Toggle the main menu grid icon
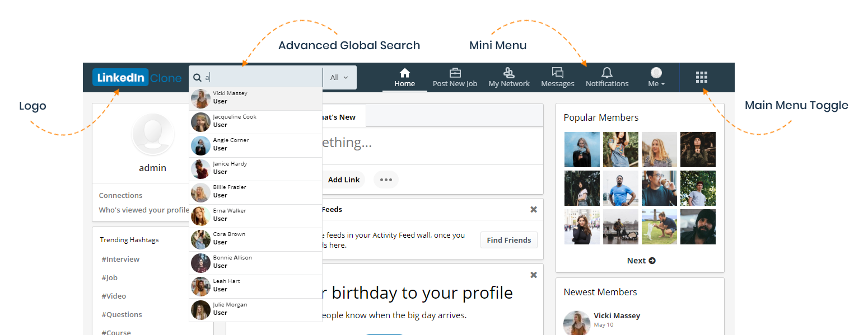Viewport: 868px width, 335px height. click(x=701, y=77)
